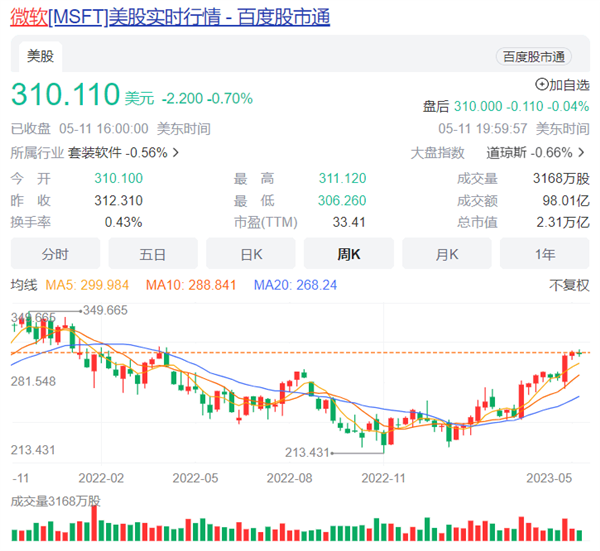
Task: Click the 所属行业 套装软件 link
Action: 94,153
